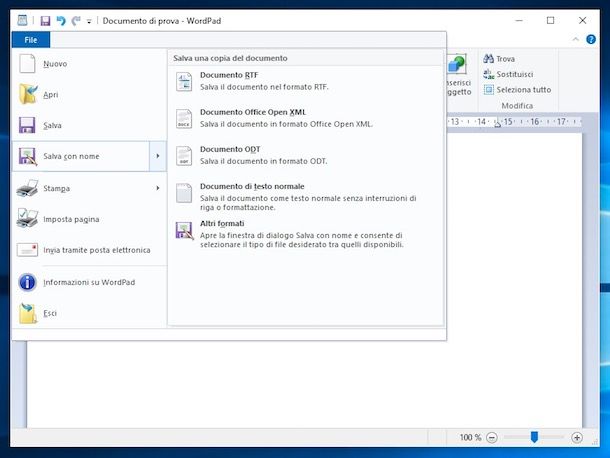Click the plain text document icon

[184, 193]
